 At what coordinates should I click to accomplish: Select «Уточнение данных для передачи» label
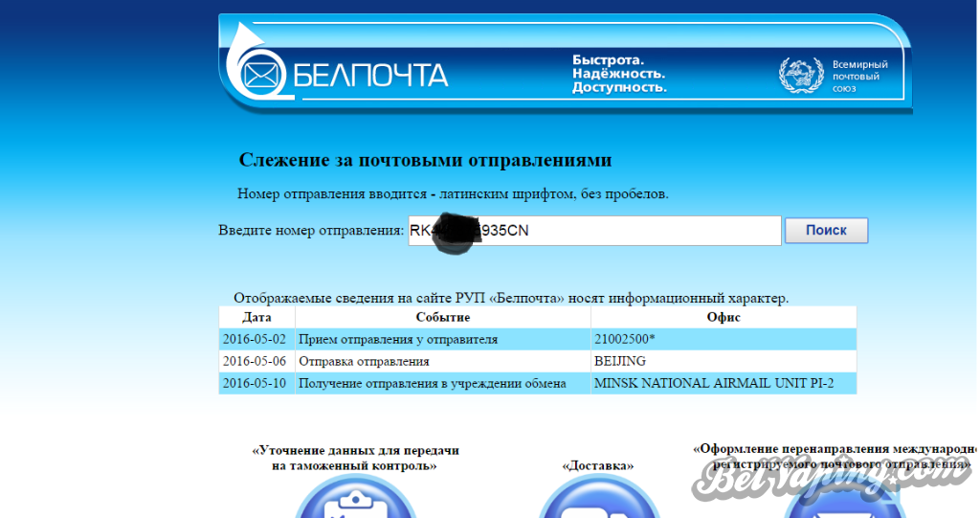355,458
